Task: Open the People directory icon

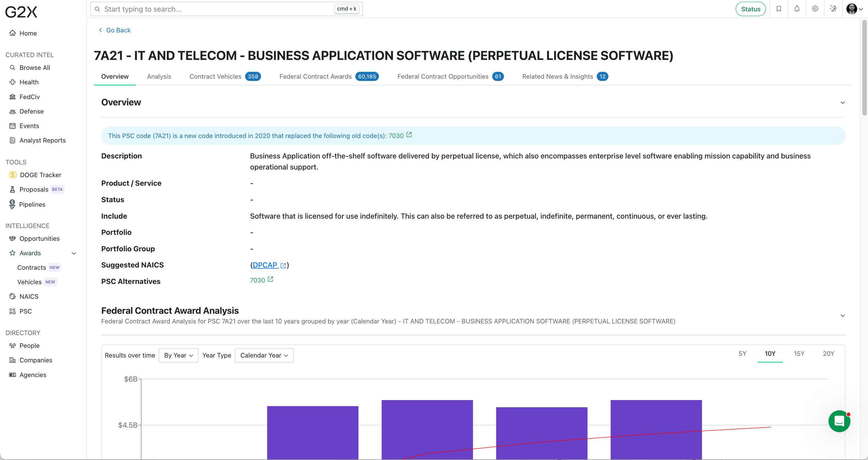Action: coord(12,346)
